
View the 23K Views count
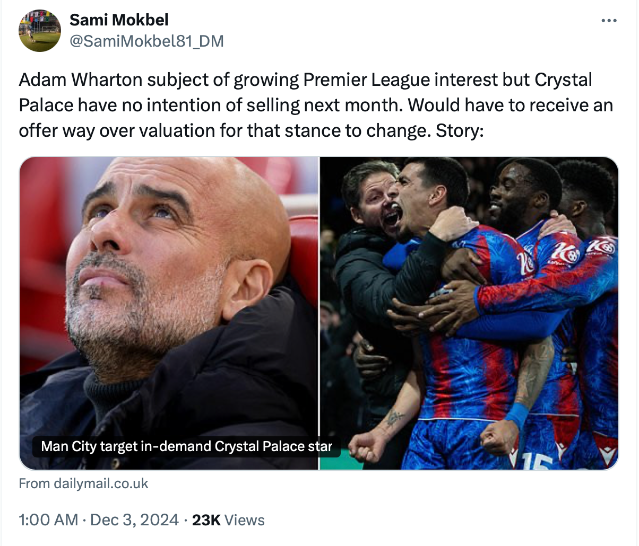[228, 520]
